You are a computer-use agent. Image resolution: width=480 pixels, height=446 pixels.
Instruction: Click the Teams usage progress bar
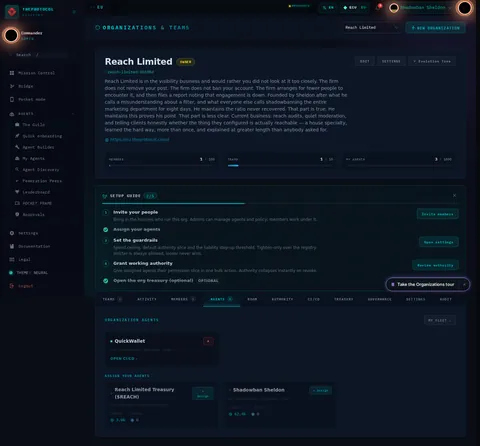pos(280,165)
